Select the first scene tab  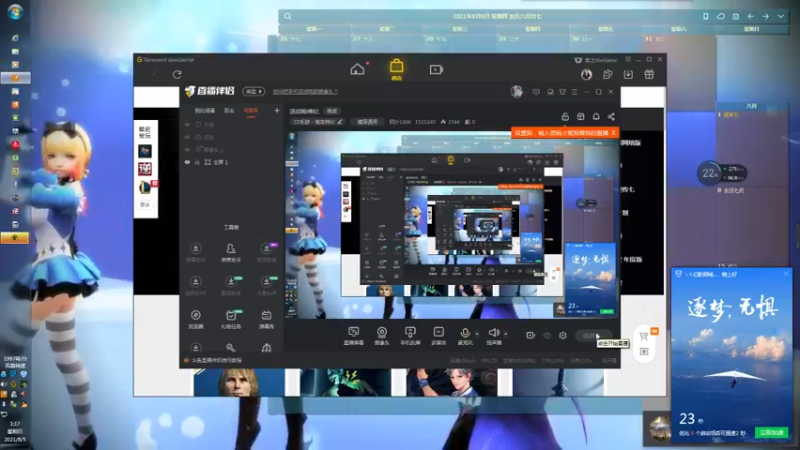click(205, 111)
